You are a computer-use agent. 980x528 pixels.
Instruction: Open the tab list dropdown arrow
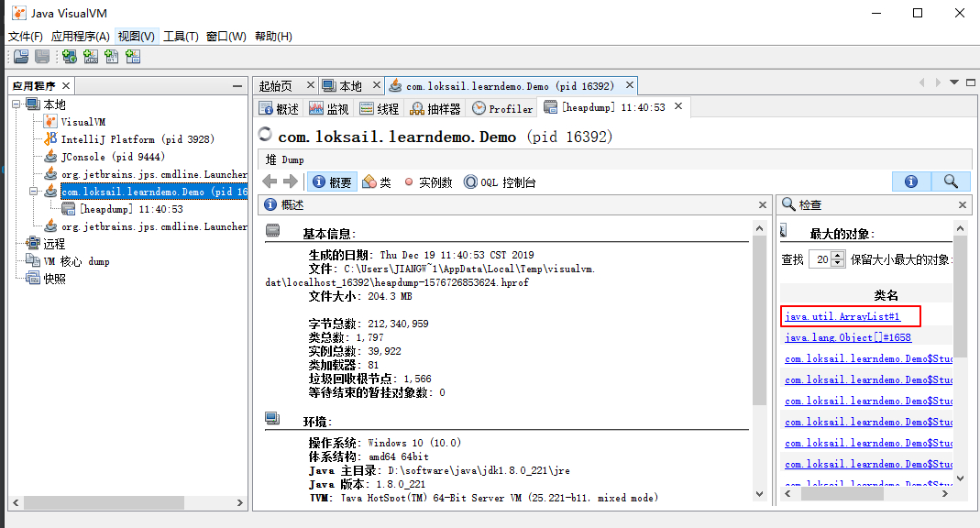(953, 82)
